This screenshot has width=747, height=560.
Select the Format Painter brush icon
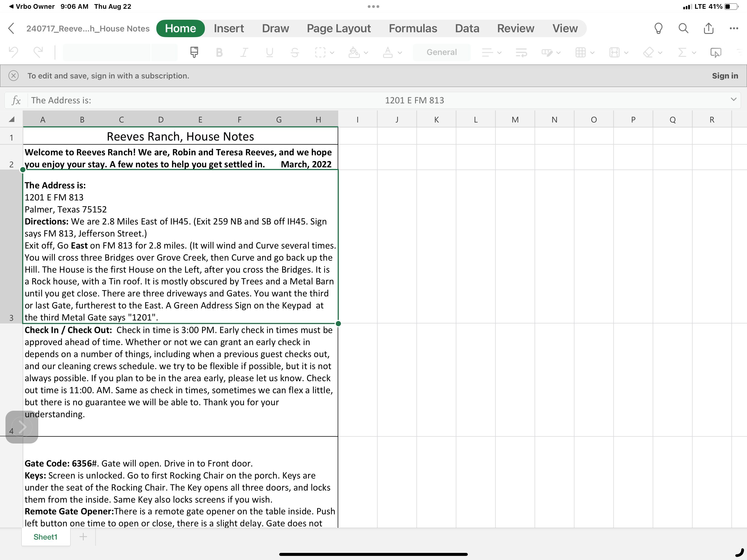click(194, 52)
